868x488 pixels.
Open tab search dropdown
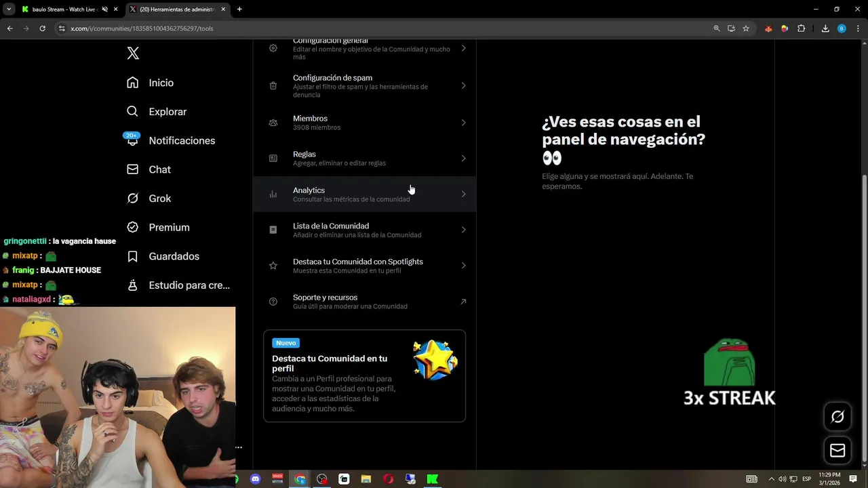[x=8, y=9]
